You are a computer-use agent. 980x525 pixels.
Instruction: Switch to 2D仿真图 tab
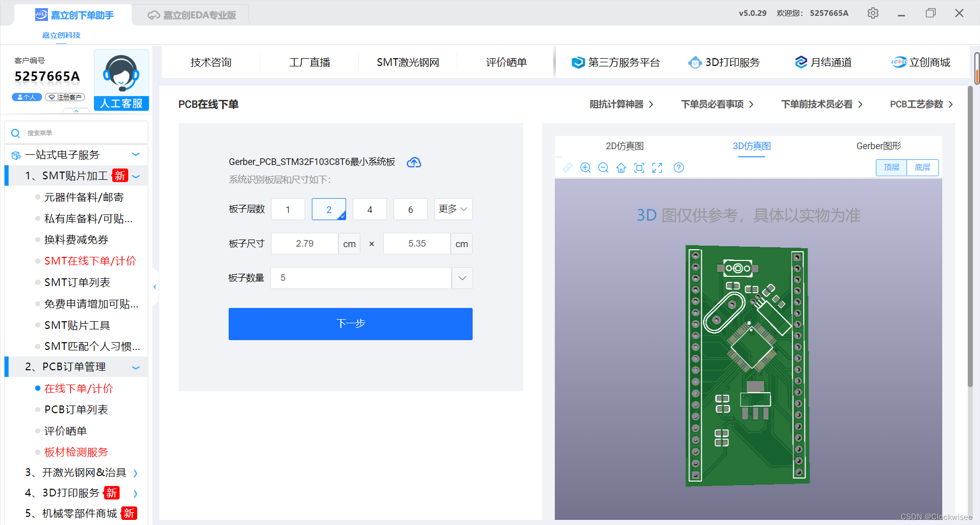(x=625, y=146)
